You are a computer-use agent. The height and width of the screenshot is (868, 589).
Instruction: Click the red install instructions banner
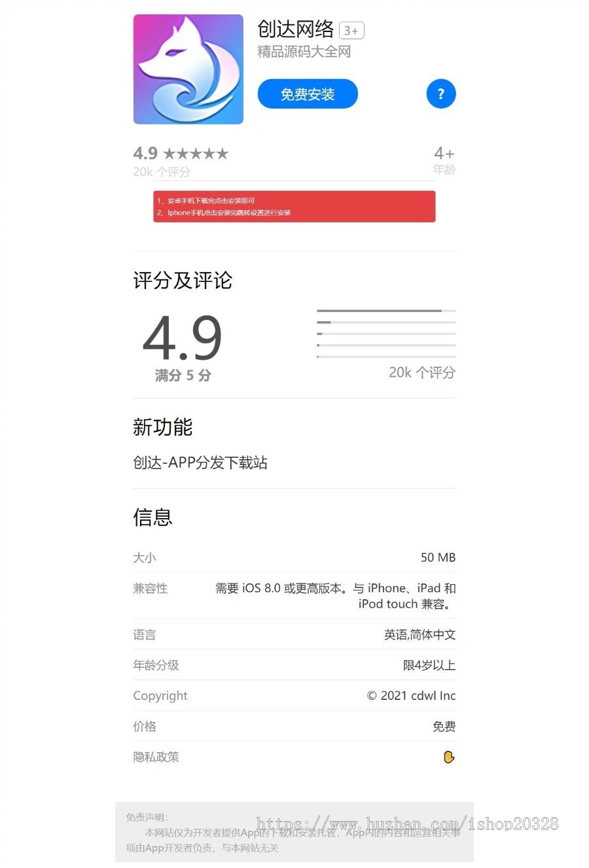(x=294, y=207)
